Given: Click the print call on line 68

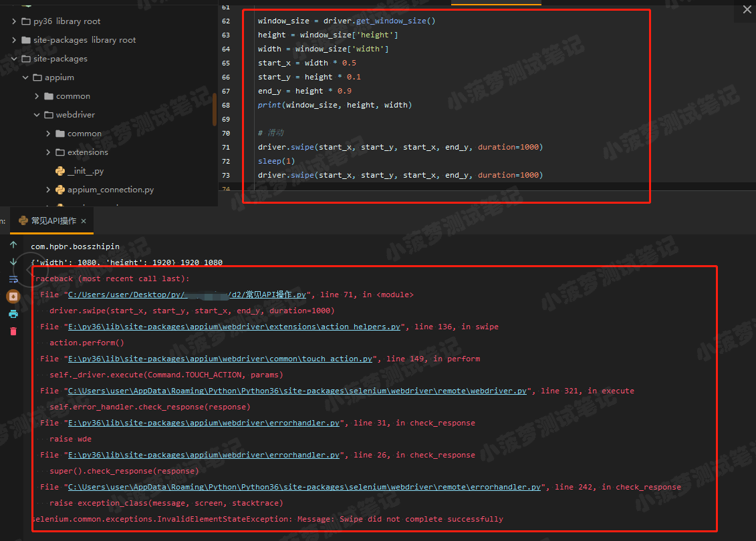Looking at the screenshot, I should point(335,105).
